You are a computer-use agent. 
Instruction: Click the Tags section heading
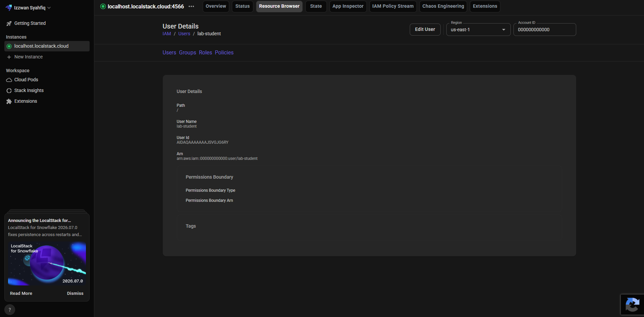pyautogui.click(x=191, y=226)
